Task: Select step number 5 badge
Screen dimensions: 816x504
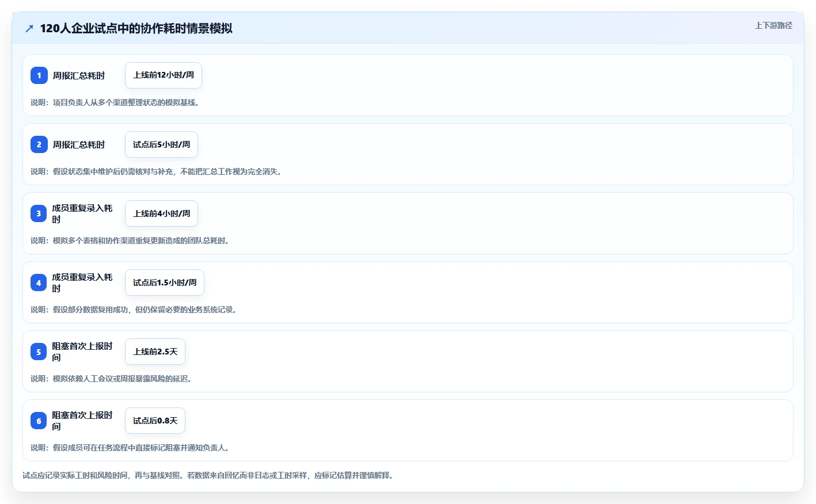Action: click(x=39, y=352)
